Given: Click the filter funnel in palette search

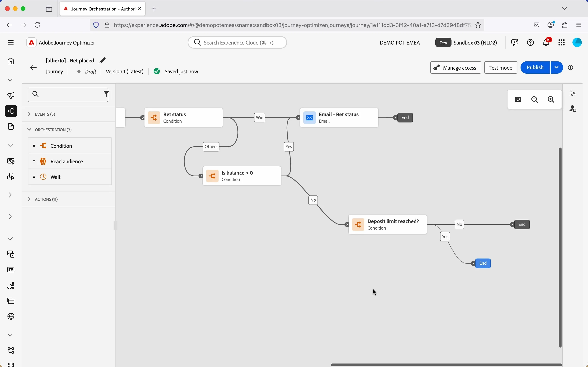Looking at the screenshot, I should pyautogui.click(x=106, y=94).
